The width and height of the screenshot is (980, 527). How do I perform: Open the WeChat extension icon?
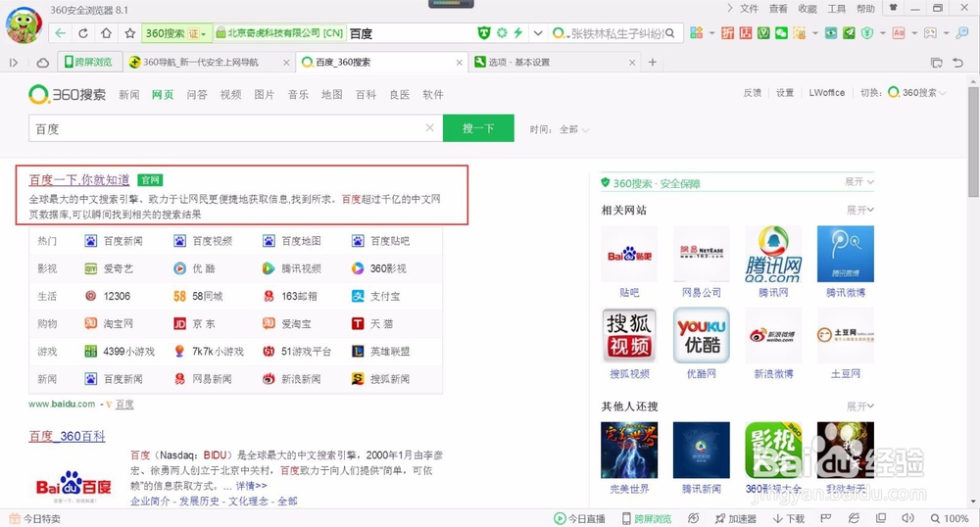[781, 33]
